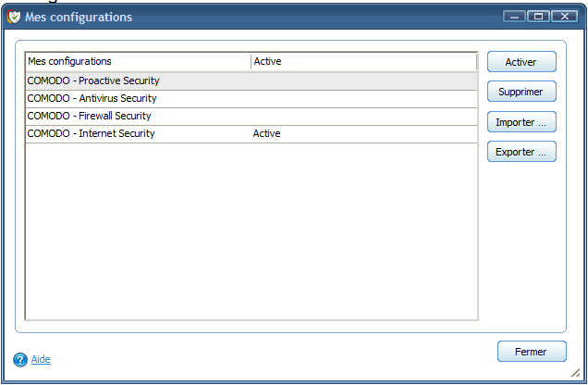Select COMODO - Proactive Security row
This screenshot has height=385, width=588.
click(251, 81)
